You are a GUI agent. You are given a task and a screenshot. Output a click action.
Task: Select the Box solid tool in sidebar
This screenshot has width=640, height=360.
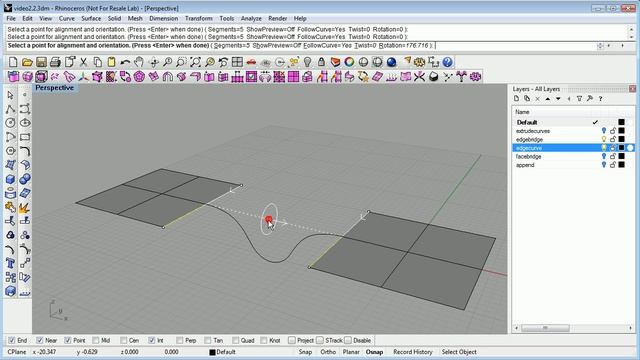click(x=10, y=179)
